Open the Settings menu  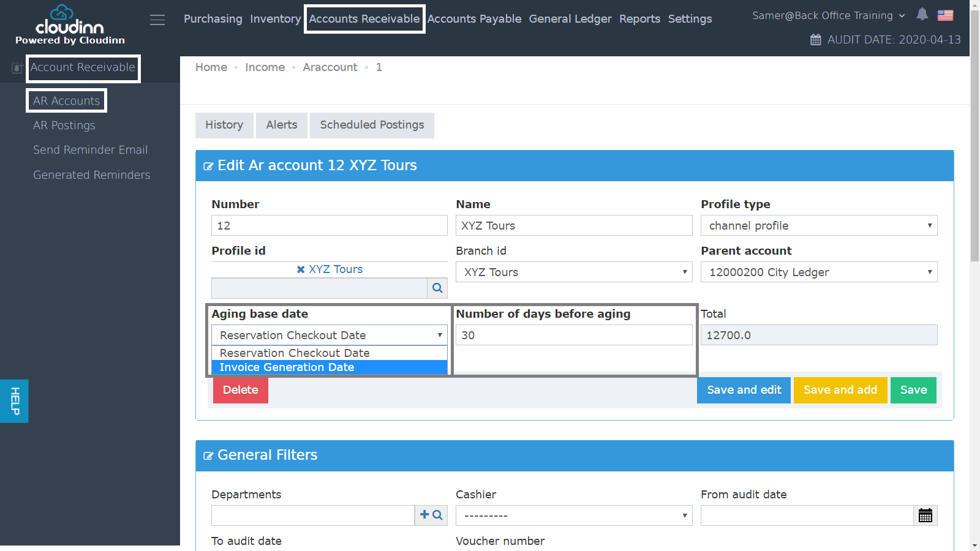pyautogui.click(x=690, y=19)
